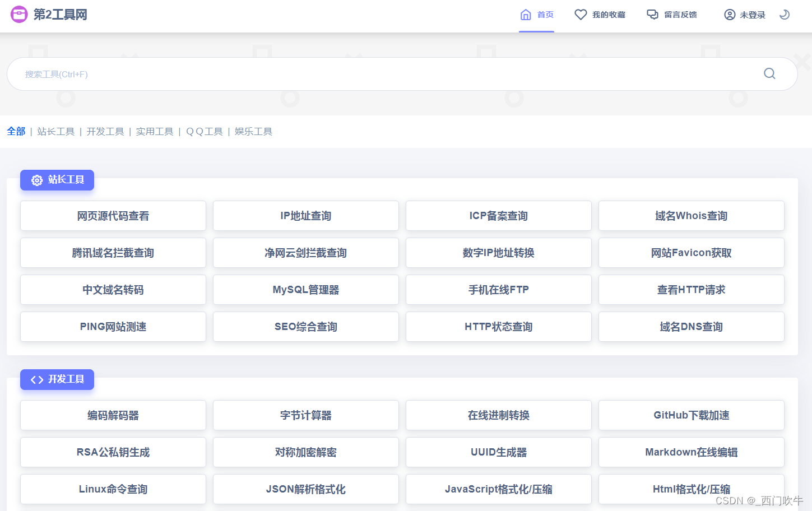
Task: Open the IP地址查询 tool
Action: click(x=306, y=216)
